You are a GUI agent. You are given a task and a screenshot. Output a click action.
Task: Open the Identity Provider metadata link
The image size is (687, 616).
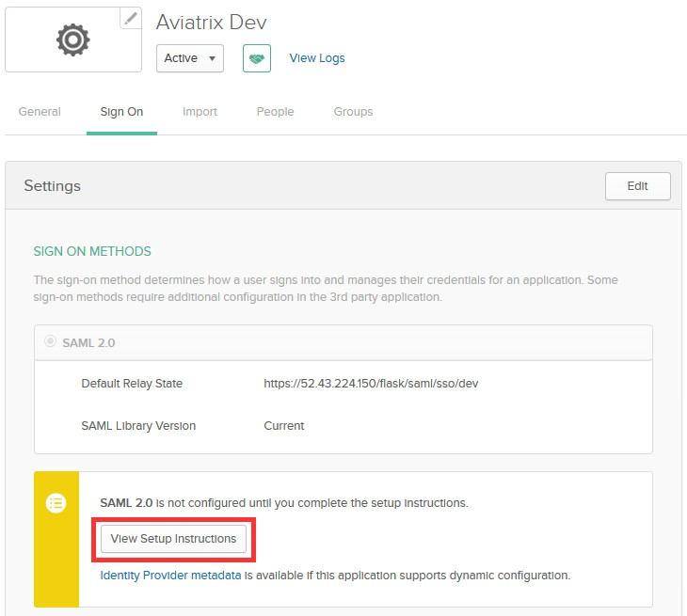[170, 575]
